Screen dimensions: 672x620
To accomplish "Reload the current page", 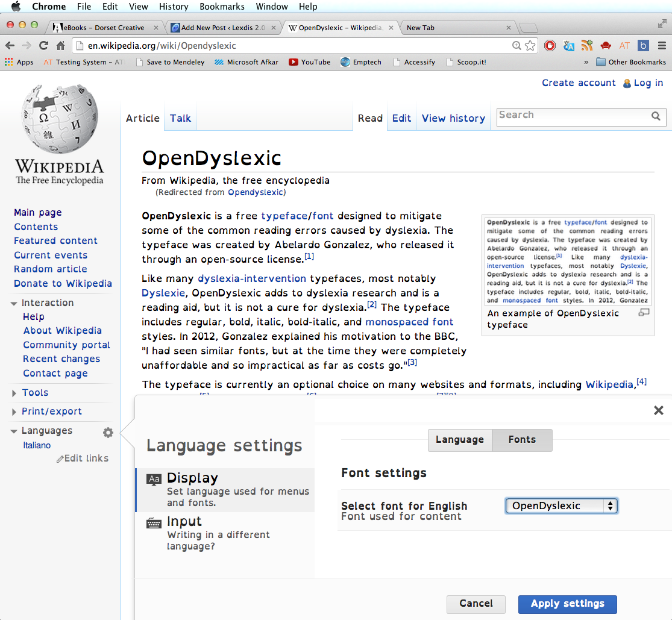I will click(x=43, y=45).
